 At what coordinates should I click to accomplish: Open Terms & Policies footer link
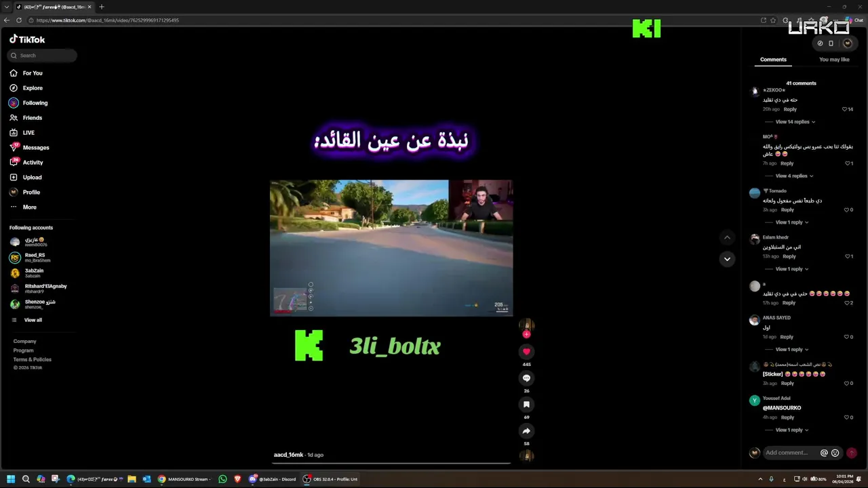tap(33, 359)
